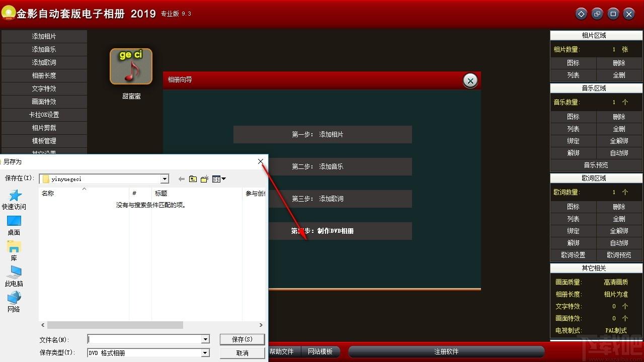Click the 注册软件 register button
Screen dimensions: 644x362
[446, 351]
